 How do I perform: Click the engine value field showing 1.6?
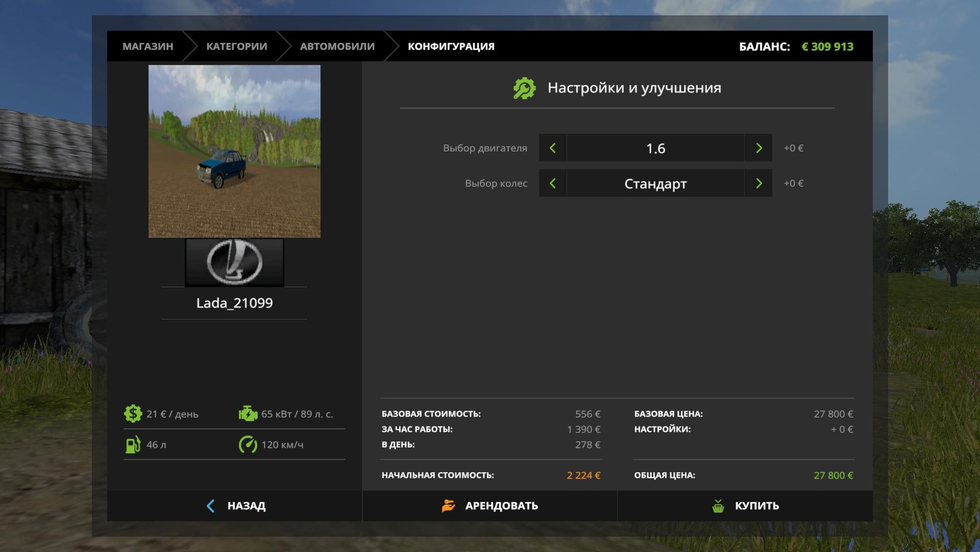click(655, 148)
